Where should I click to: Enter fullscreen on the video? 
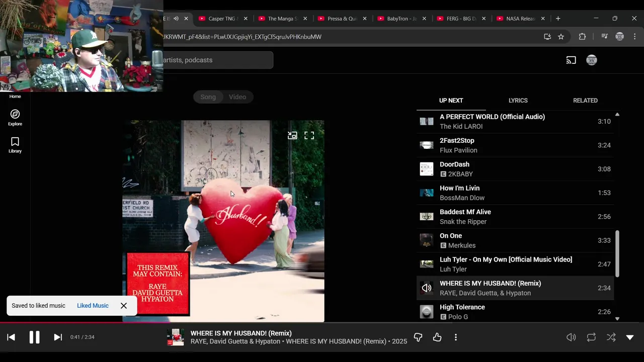click(x=309, y=135)
